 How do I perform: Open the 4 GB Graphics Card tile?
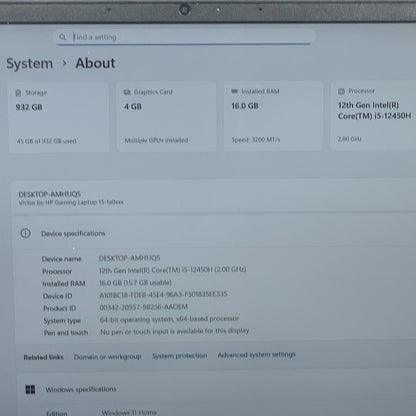166,117
